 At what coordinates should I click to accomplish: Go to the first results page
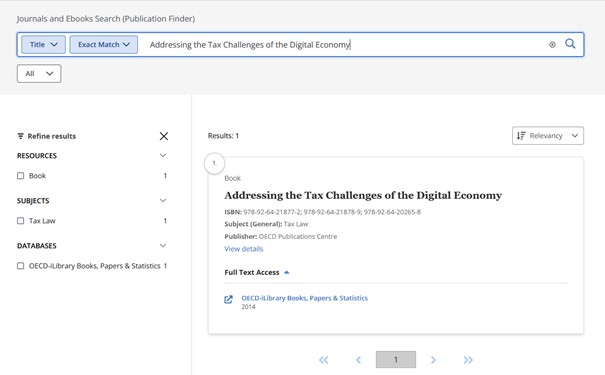tap(323, 360)
